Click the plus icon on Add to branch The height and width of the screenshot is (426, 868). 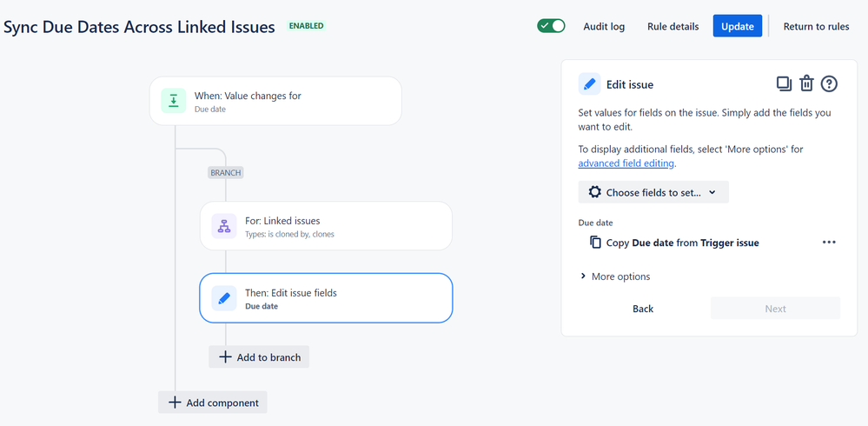[x=225, y=357]
